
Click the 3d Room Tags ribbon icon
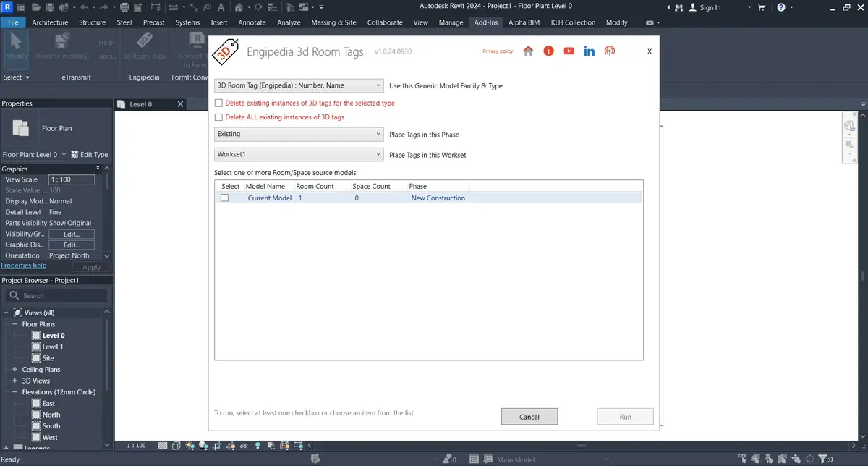(x=144, y=45)
